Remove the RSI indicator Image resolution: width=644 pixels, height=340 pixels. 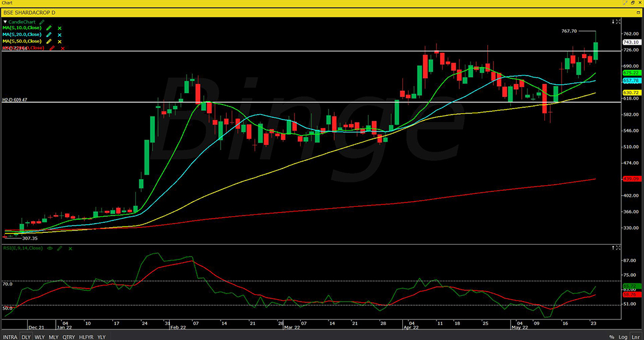pyautogui.click(x=70, y=248)
